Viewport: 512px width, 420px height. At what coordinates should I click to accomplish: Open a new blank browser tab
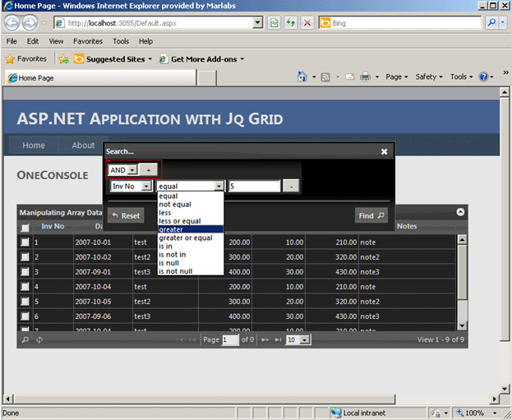point(207,78)
